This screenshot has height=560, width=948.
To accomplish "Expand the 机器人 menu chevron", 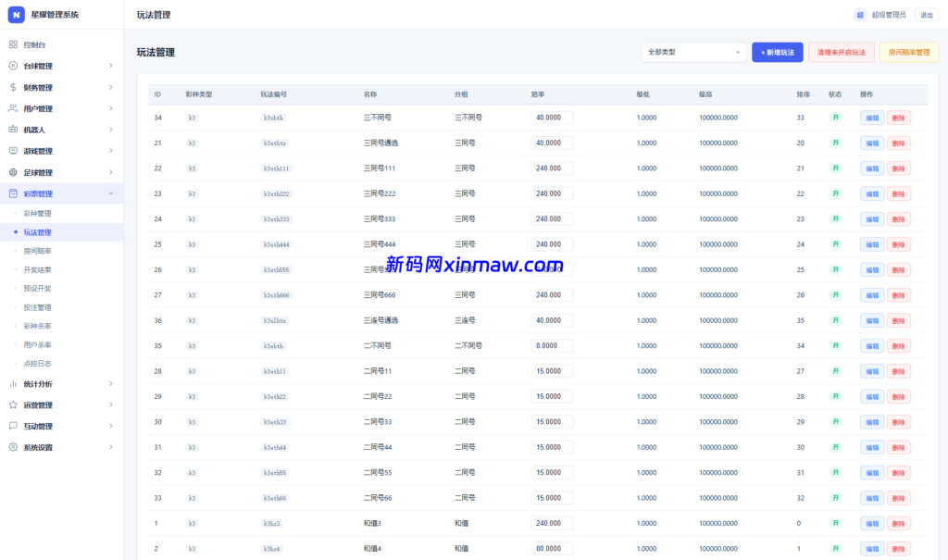I will [x=111, y=130].
